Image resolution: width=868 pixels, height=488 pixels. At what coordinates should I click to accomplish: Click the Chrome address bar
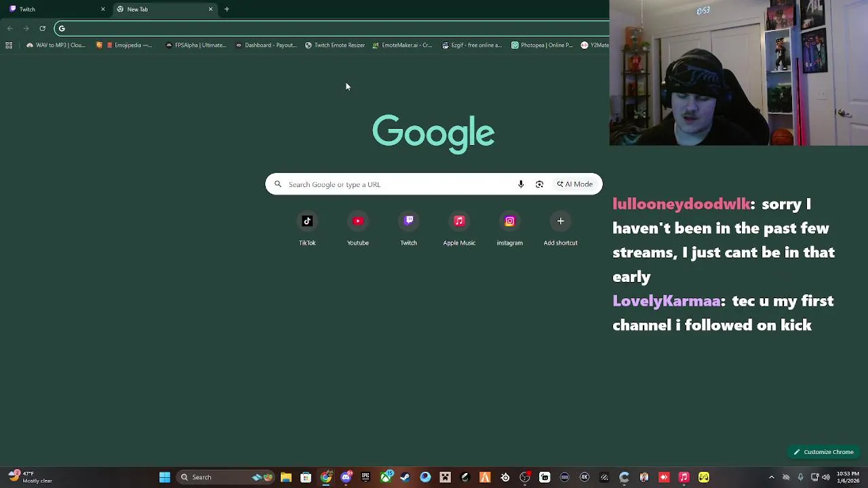tap(332, 28)
